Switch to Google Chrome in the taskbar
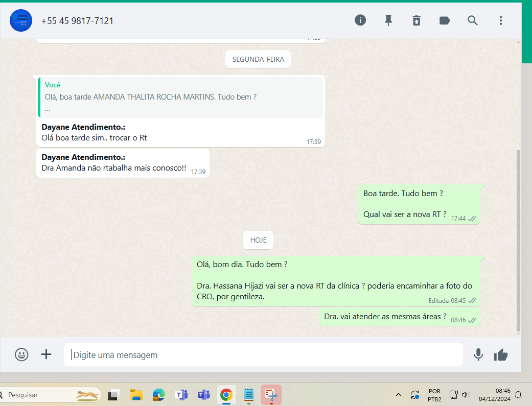Viewport: 532px width, 406px height. pyautogui.click(x=226, y=395)
